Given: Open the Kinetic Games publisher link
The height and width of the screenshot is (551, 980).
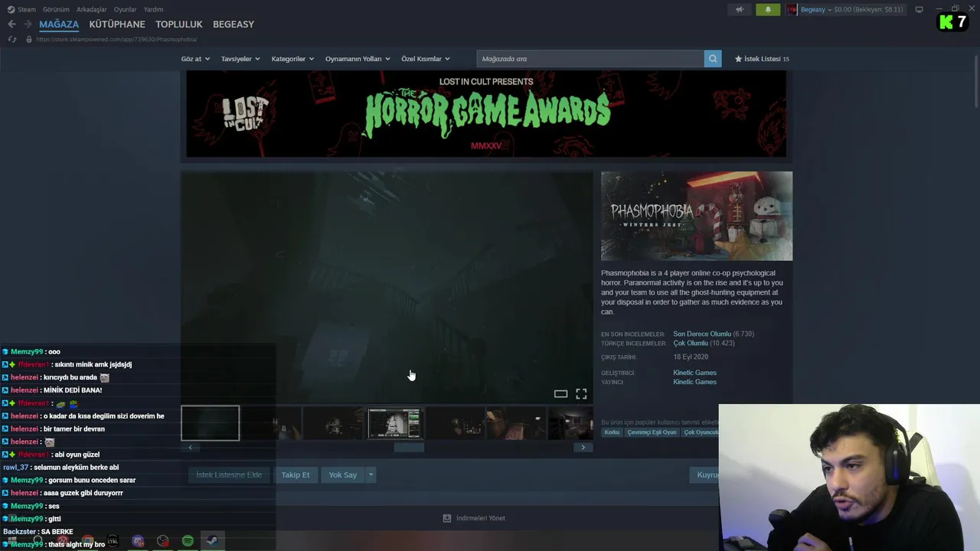Looking at the screenshot, I should pos(695,382).
